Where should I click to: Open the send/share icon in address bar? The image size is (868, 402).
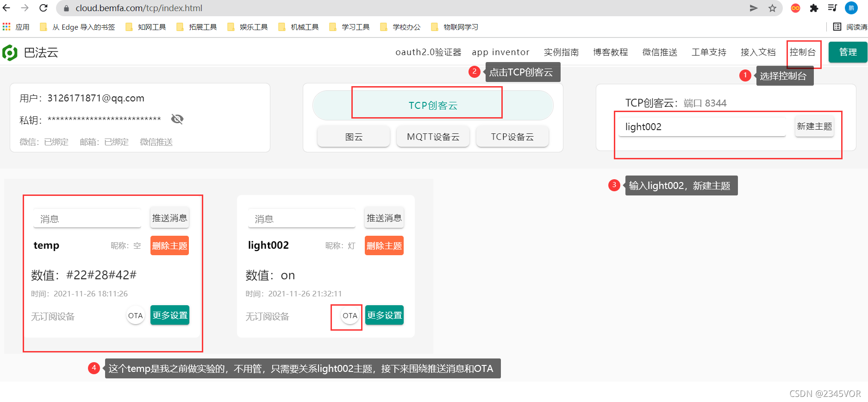754,8
